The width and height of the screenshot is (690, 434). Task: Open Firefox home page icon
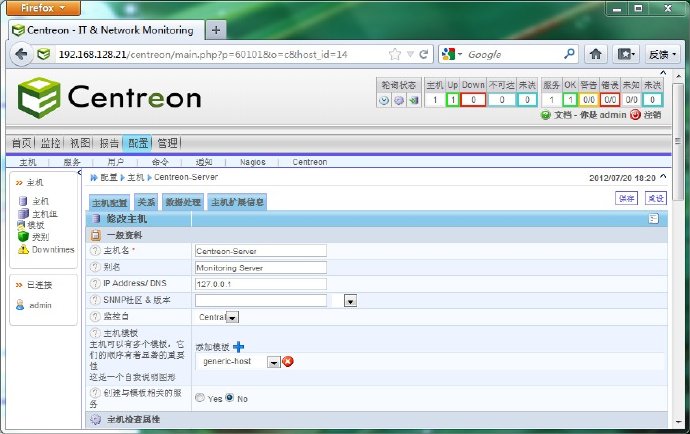tap(595, 54)
